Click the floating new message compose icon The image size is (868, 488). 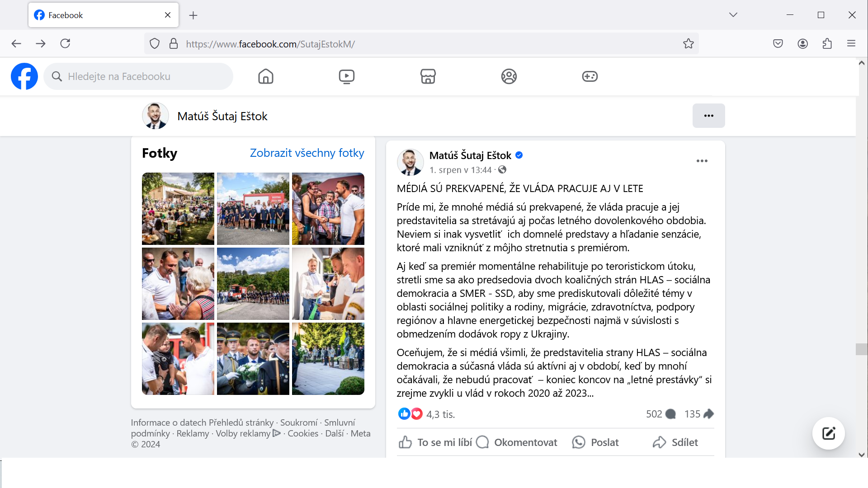(x=828, y=433)
